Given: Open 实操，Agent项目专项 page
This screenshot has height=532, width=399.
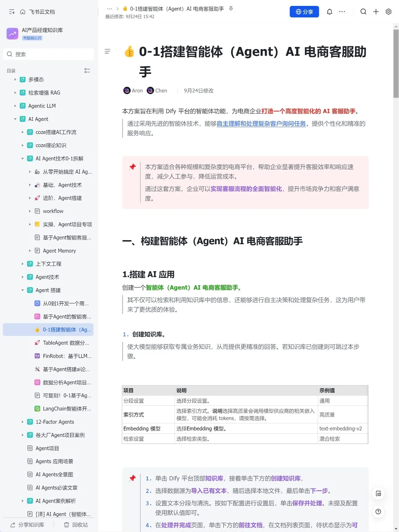Looking at the screenshot, I should 67,225.
